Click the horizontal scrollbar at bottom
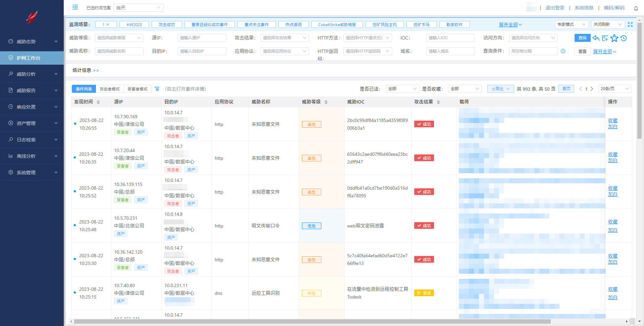The image size is (644, 326). coord(312,321)
